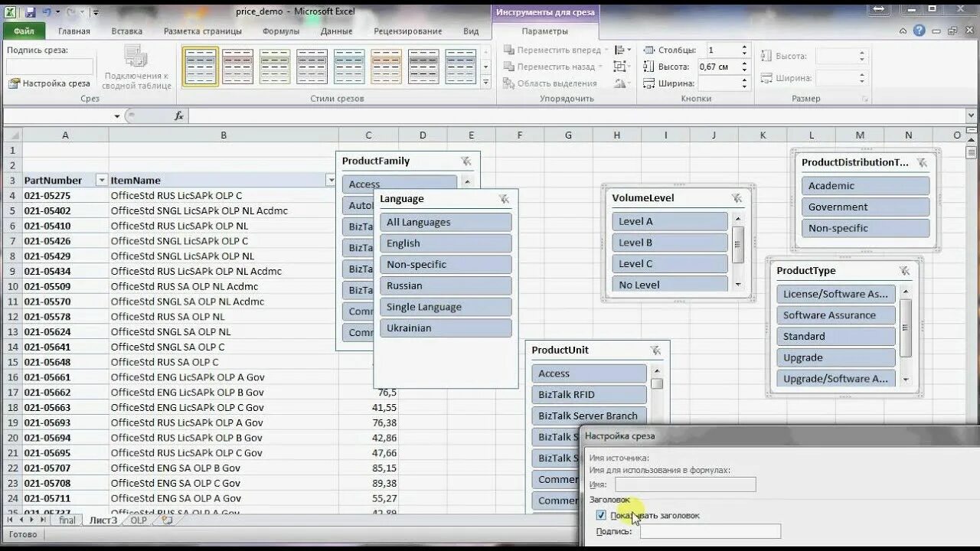Viewport: 980px width, 551px height.
Task: Select Government slicer item
Action: (866, 207)
